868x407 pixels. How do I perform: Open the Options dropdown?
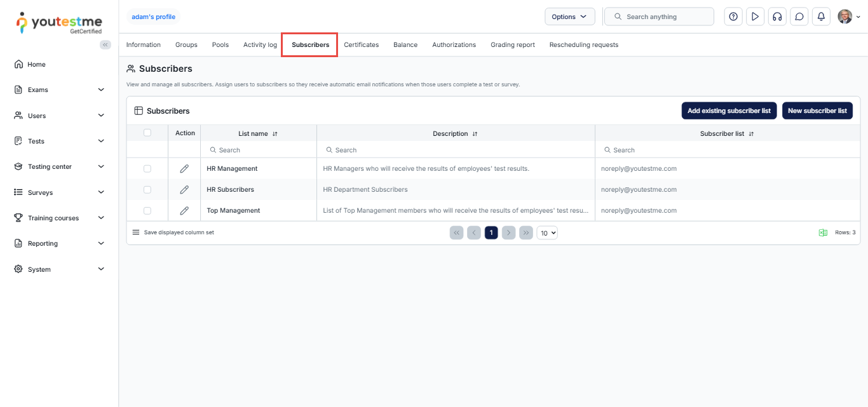click(x=569, y=17)
